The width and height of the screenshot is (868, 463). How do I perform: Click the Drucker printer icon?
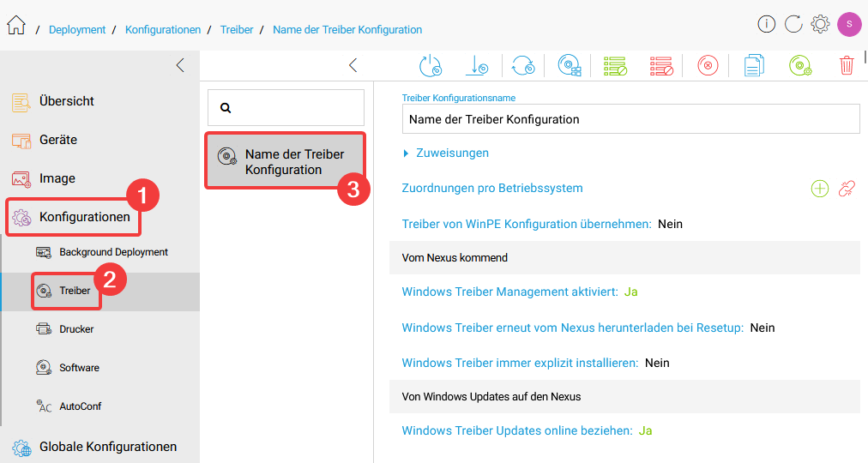[44, 329]
